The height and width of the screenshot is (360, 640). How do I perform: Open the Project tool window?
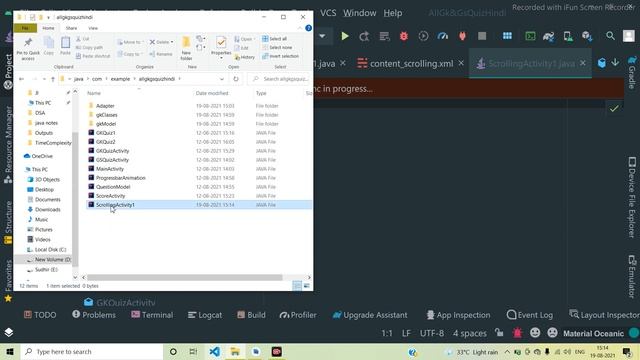tap(8, 71)
